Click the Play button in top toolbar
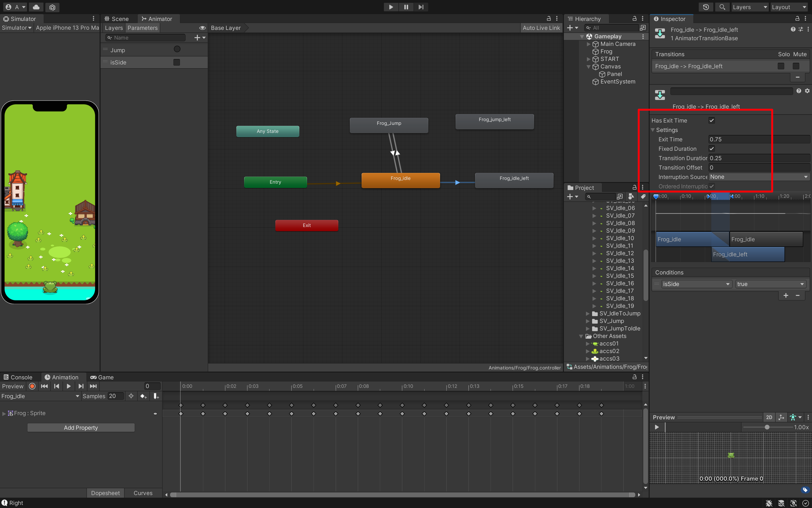The width and height of the screenshot is (812, 508). point(391,7)
